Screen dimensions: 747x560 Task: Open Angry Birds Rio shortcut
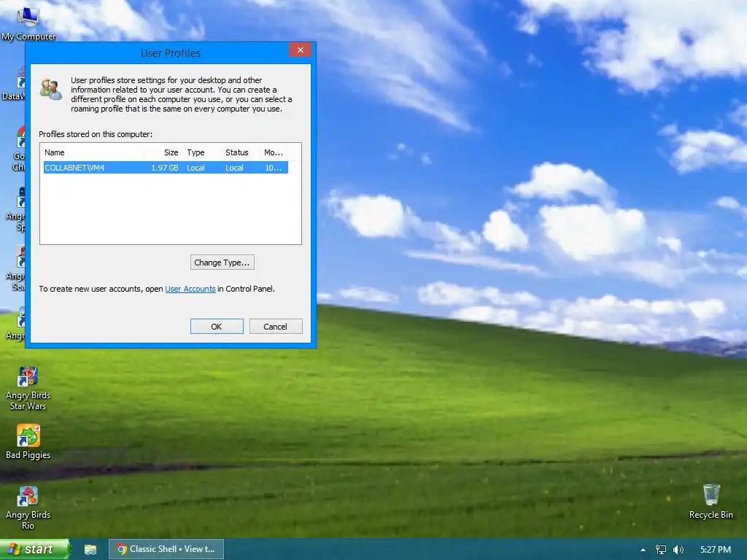28,508
